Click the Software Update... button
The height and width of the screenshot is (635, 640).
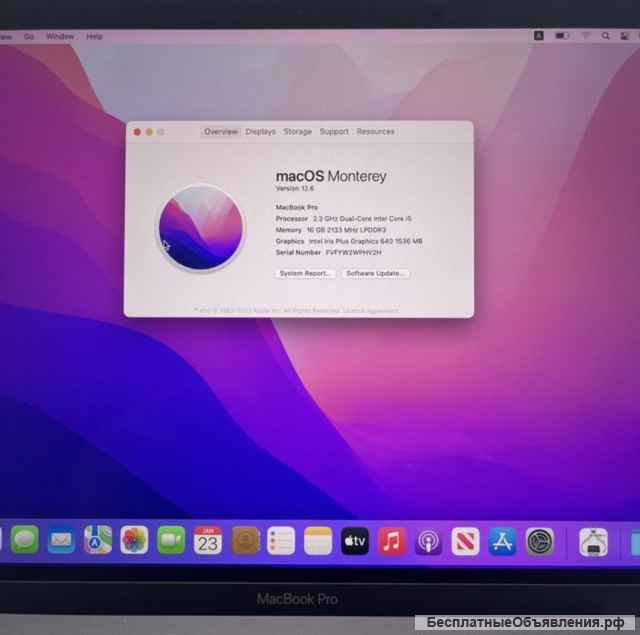click(375, 273)
